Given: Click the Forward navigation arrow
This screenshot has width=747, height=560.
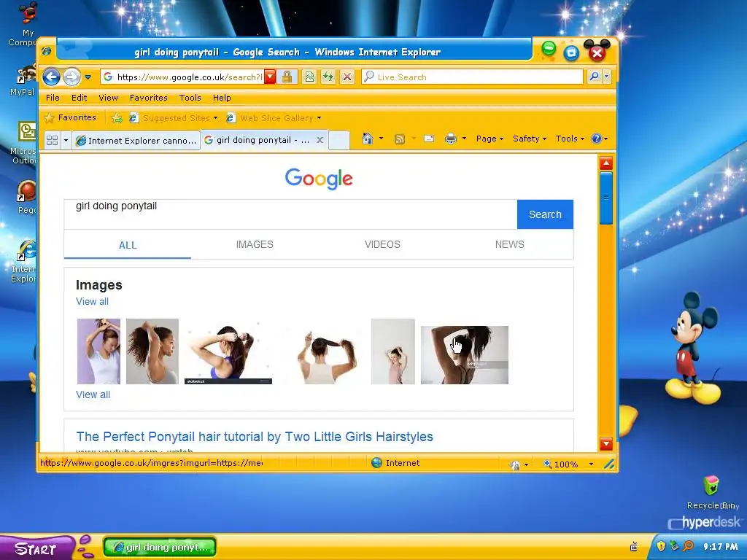Looking at the screenshot, I should (x=72, y=77).
